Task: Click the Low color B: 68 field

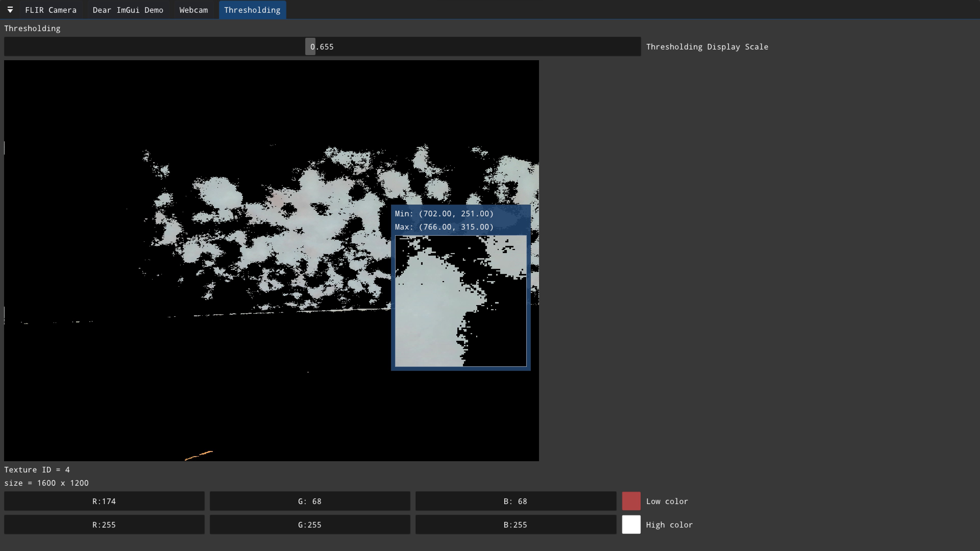Action: pyautogui.click(x=515, y=501)
